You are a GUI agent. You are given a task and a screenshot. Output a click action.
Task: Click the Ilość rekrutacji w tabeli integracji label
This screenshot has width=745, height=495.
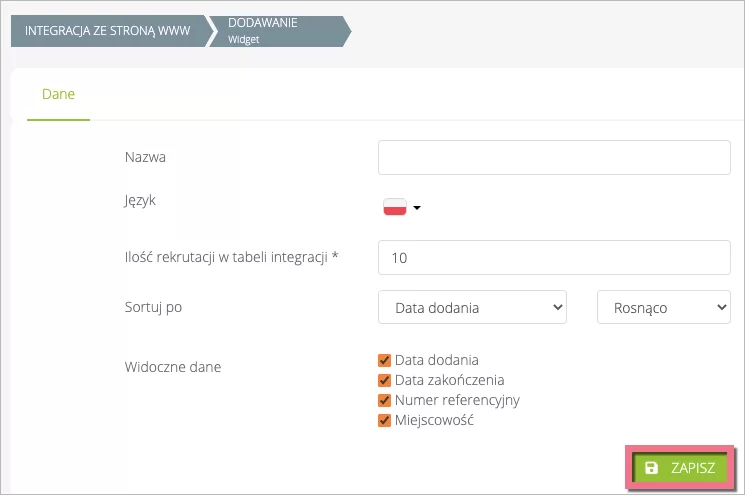[231, 257]
